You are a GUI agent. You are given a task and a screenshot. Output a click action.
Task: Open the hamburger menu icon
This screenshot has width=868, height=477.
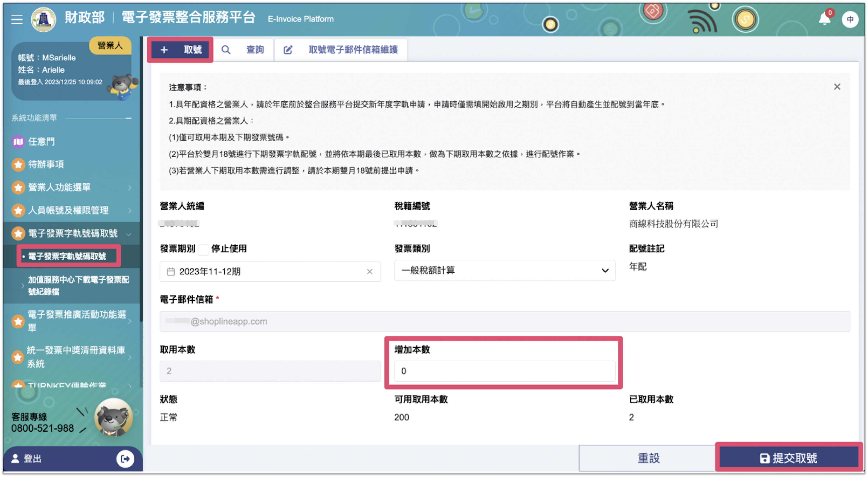coord(17,19)
